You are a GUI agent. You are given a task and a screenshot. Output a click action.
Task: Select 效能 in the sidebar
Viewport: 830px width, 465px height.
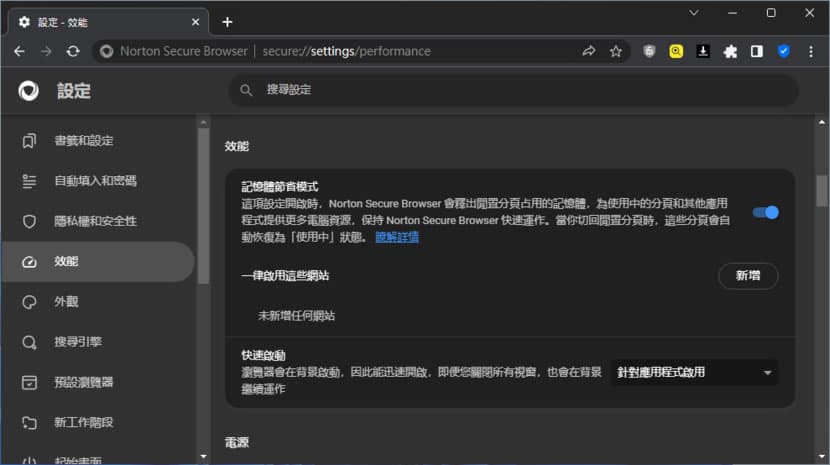(x=98, y=262)
